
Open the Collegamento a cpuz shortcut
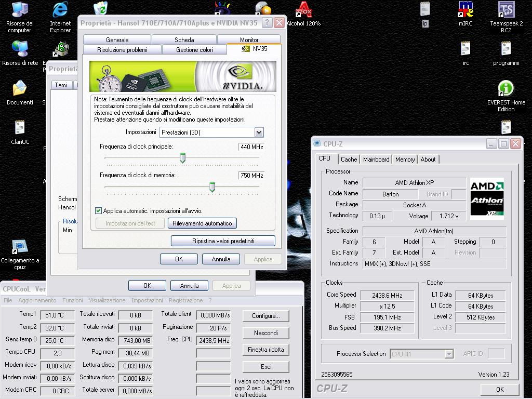pos(20,255)
